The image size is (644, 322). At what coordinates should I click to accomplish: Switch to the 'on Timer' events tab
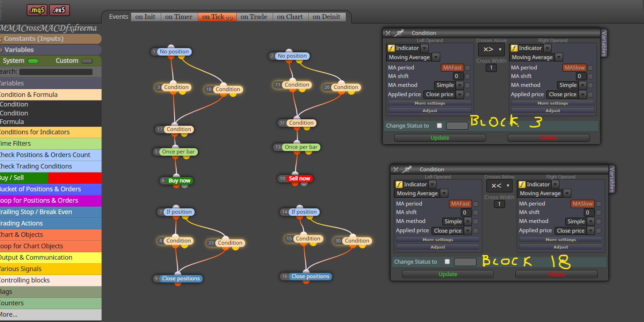point(179,17)
